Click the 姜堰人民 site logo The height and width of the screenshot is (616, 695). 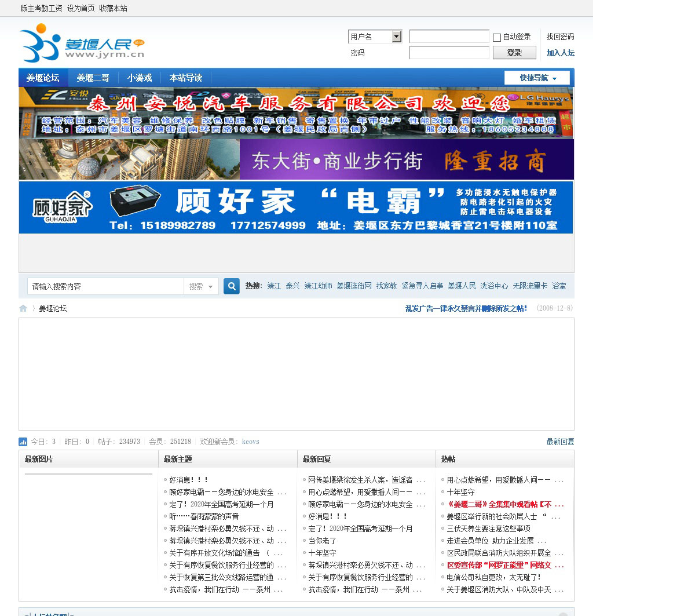coord(82,43)
